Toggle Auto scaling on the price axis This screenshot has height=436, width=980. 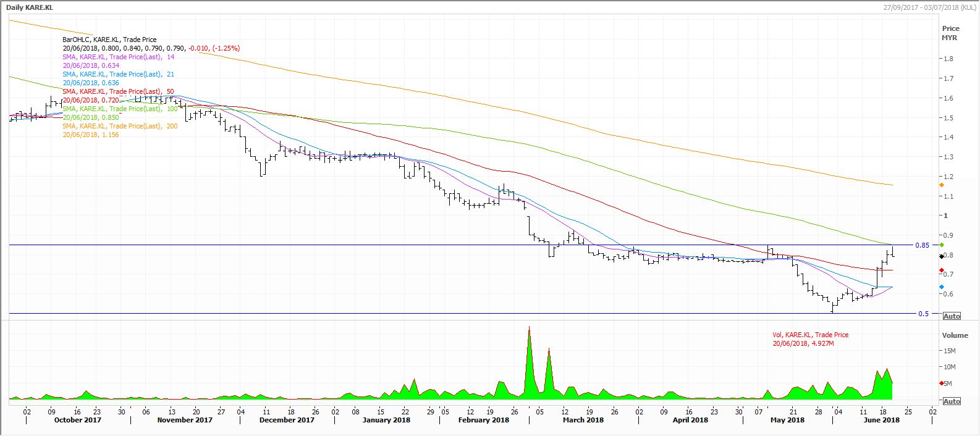coord(952,316)
